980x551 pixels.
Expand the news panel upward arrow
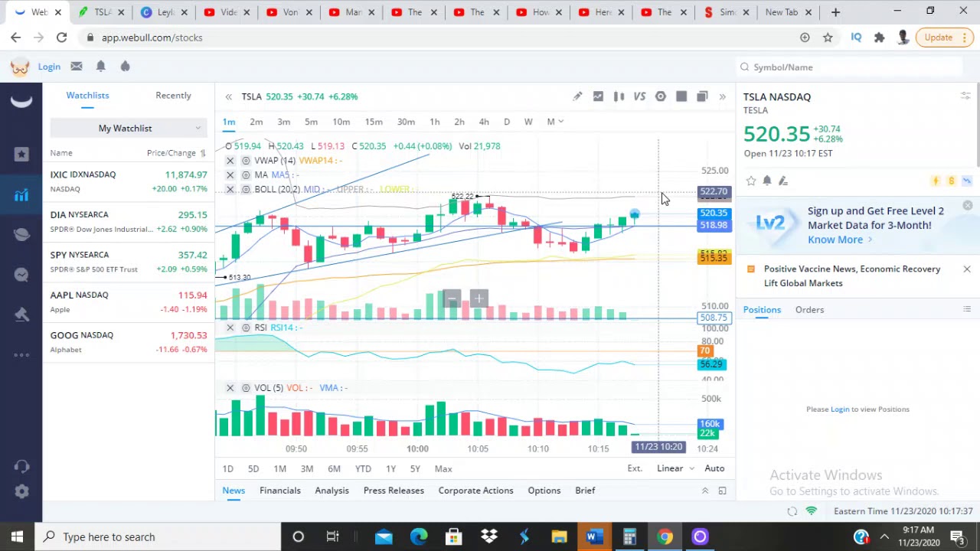tap(705, 491)
